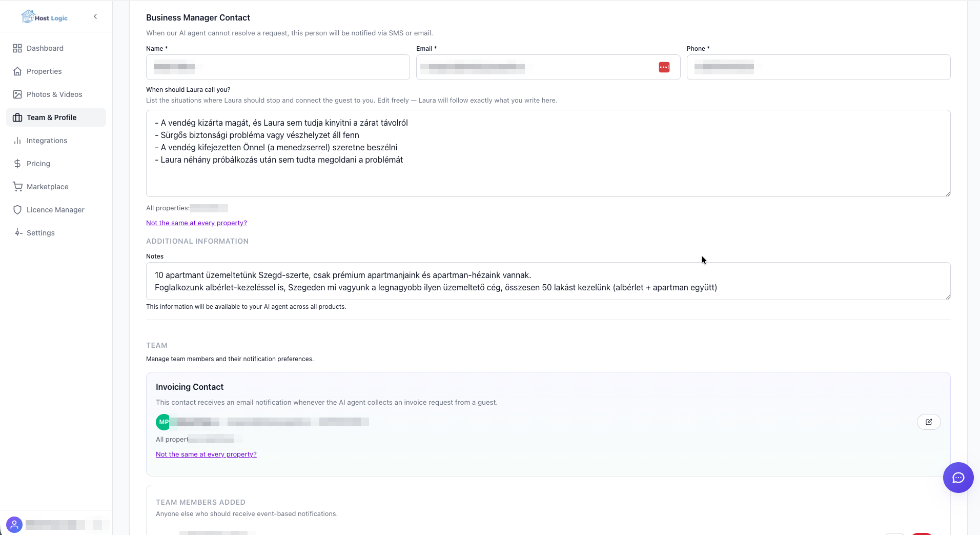Image resolution: width=980 pixels, height=535 pixels.
Task: Click the resize handle of the Laura textarea
Action: click(x=947, y=193)
